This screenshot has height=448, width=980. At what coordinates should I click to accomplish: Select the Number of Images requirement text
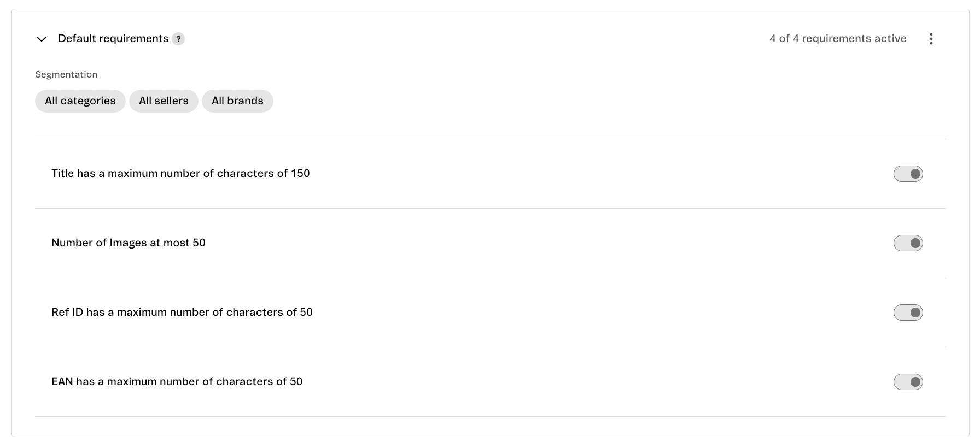(x=129, y=243)
